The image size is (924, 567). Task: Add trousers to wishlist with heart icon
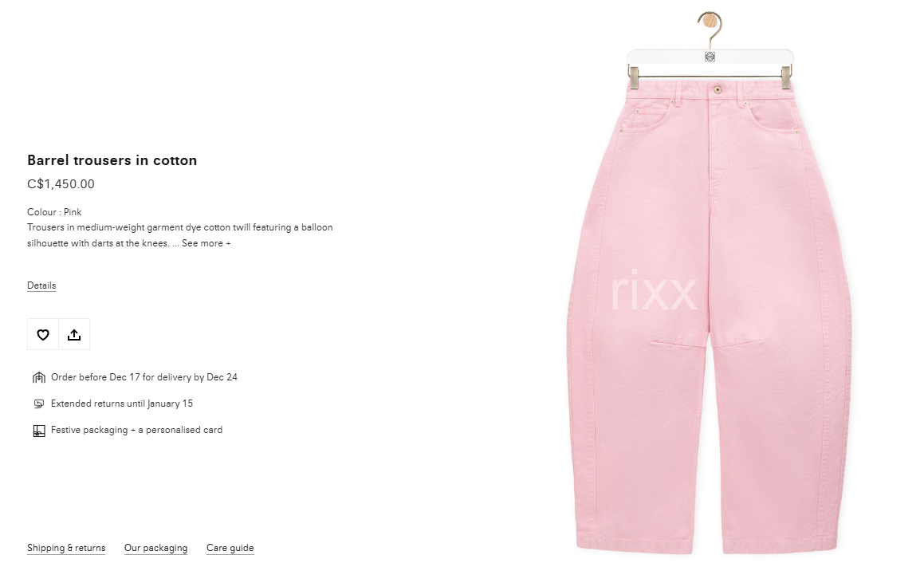point(43,335)
